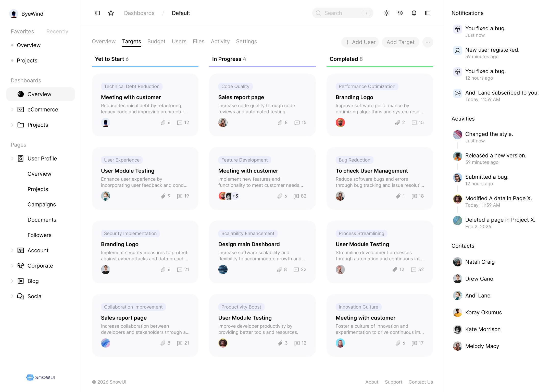Click attachment icon on Sales report page card
This screenshot has height=392, width=551.
click(280, 122)
